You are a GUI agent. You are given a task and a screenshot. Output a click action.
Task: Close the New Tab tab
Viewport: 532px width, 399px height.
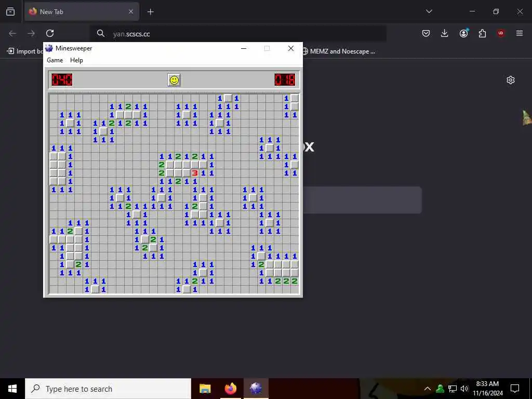click(x=131, y=12)
